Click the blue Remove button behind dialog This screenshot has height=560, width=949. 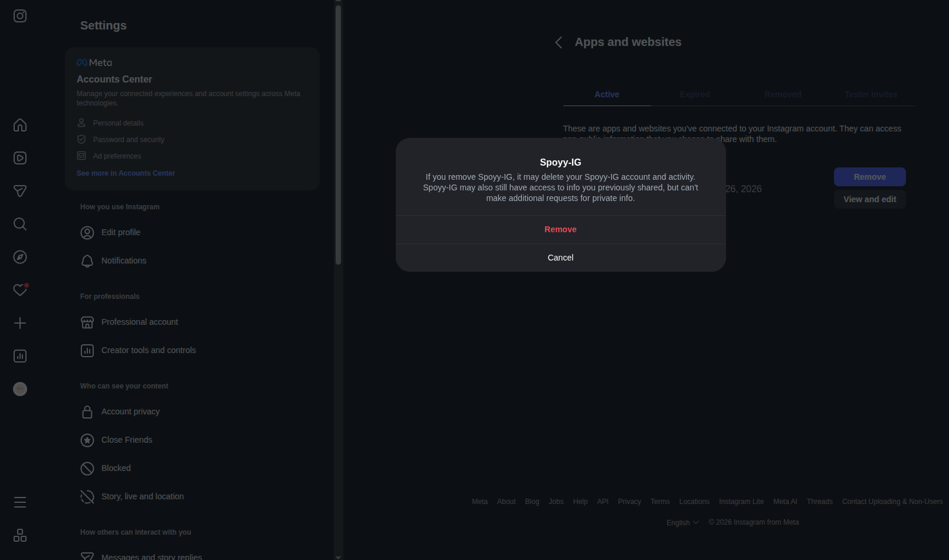pos(869,177)
